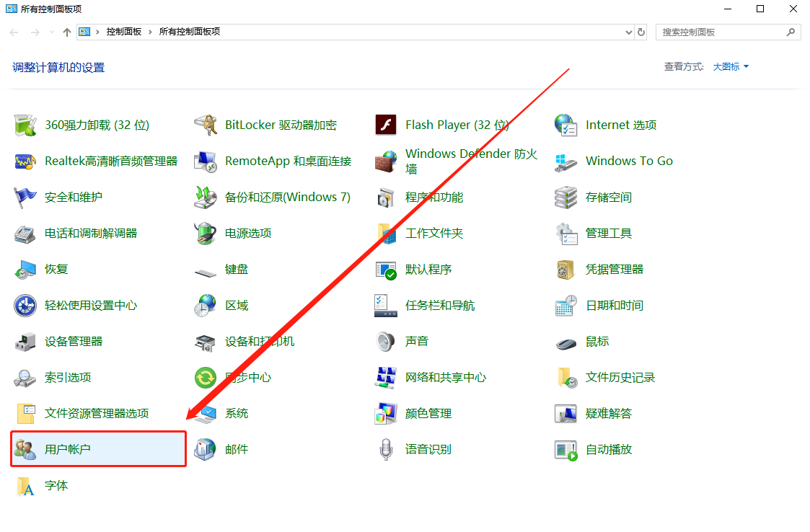Open the 任务栏和导航 icon
The width and height of the screenshot is (810, 532).
385,306
